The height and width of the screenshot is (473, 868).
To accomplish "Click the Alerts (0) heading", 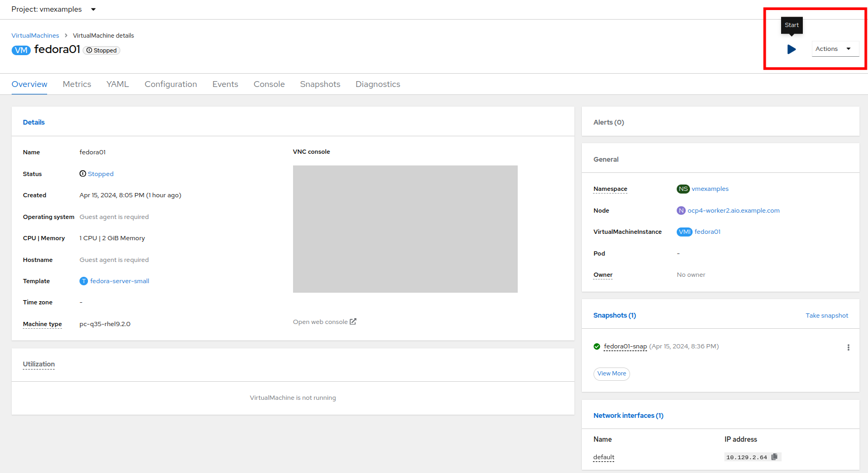I will 609,122.
